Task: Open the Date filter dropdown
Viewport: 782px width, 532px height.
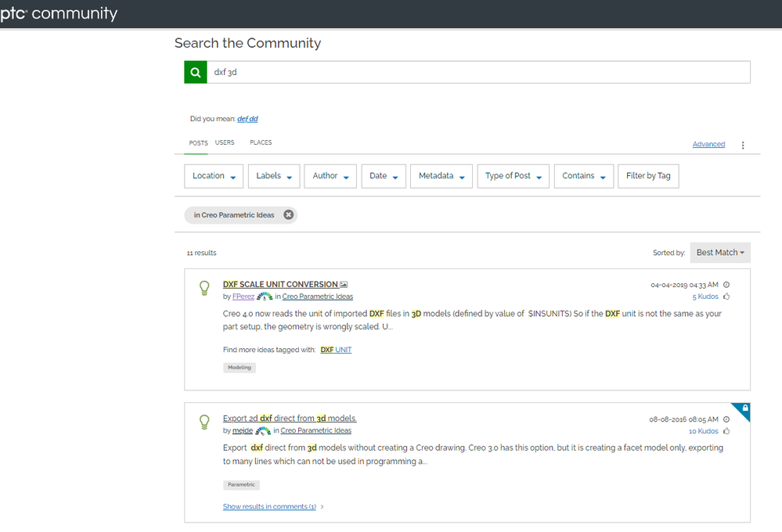Action: [x=384, y=176]
